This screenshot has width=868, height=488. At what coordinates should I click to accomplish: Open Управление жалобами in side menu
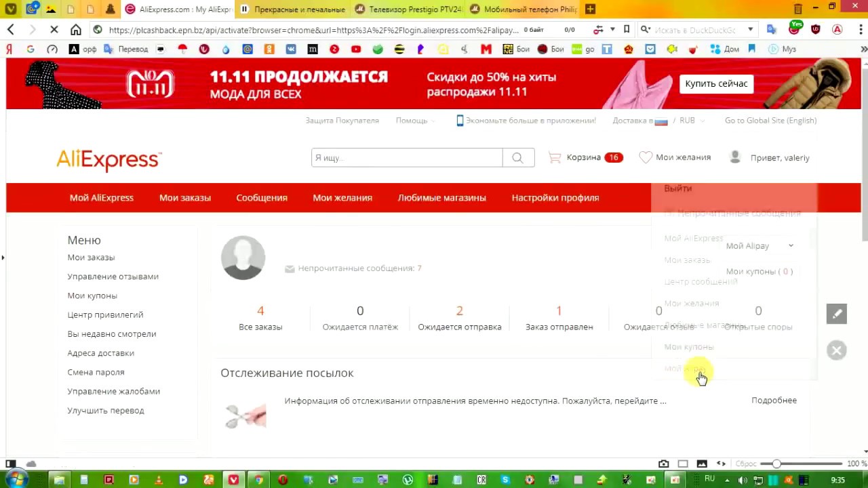coord(114,391)
